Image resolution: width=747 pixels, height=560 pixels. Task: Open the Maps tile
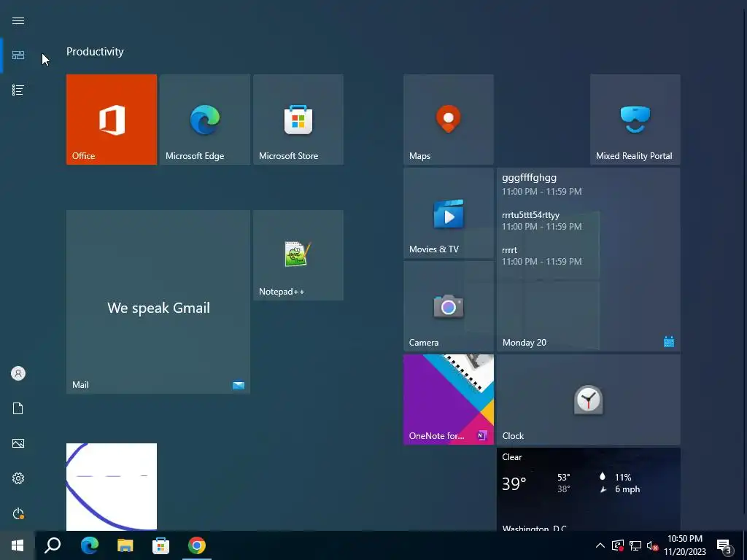pos(449,120)
